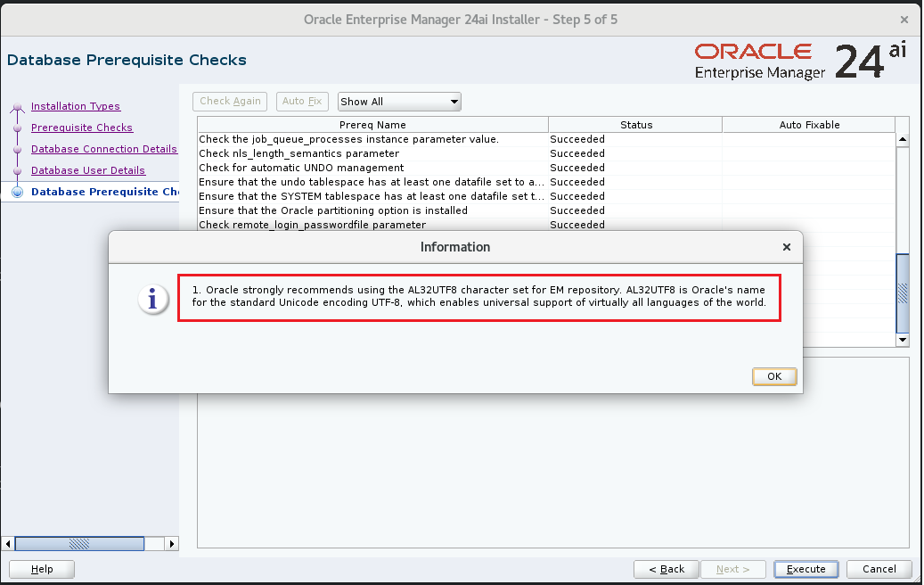Select the 'Check the job_queue_processes instance parameter value.' row
The width and height of the screenshot is (924, 585).
pyautogui.click(x=546, y=139)
